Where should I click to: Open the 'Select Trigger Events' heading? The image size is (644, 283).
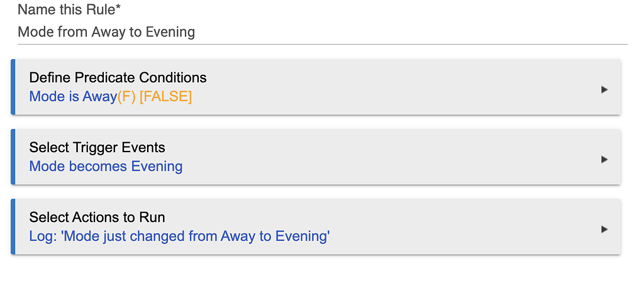click(x=97, y=148)
